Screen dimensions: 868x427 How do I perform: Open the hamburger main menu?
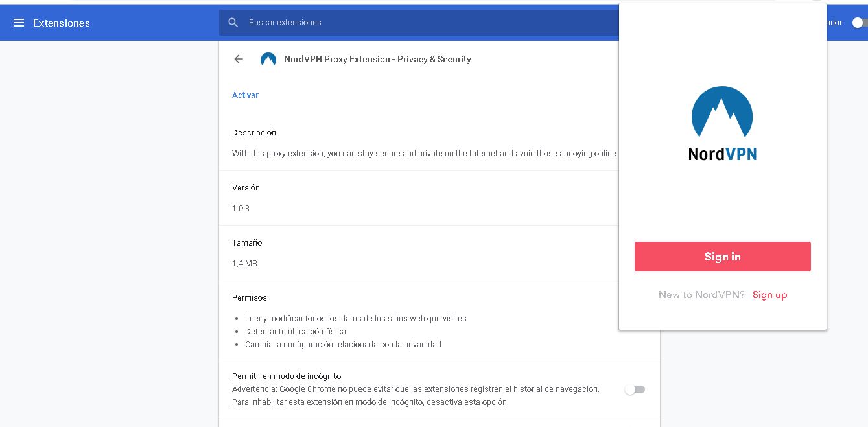click(x=19, y=23)
